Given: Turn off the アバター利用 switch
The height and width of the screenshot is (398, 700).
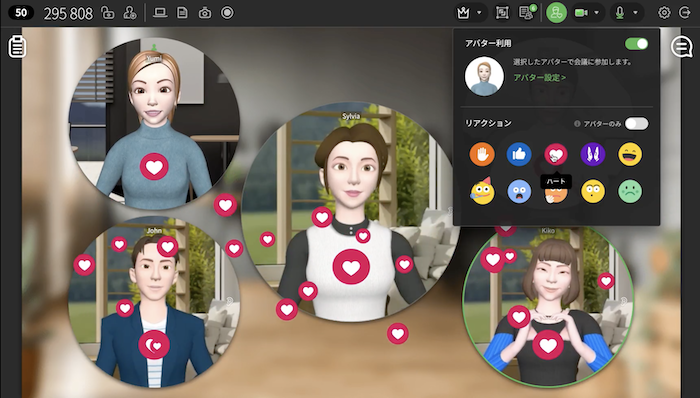Looking at the screenshot, I should coord(636,44).
